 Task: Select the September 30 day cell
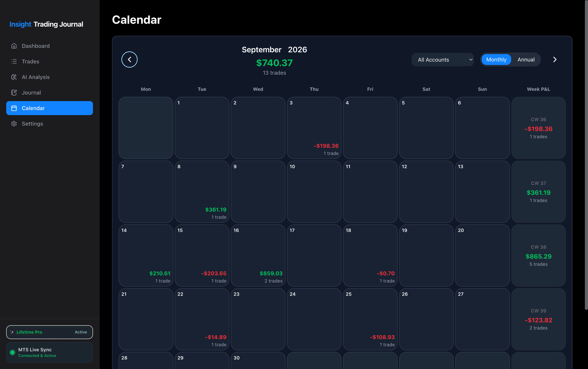pyautogui.click(x=258, y=361)
